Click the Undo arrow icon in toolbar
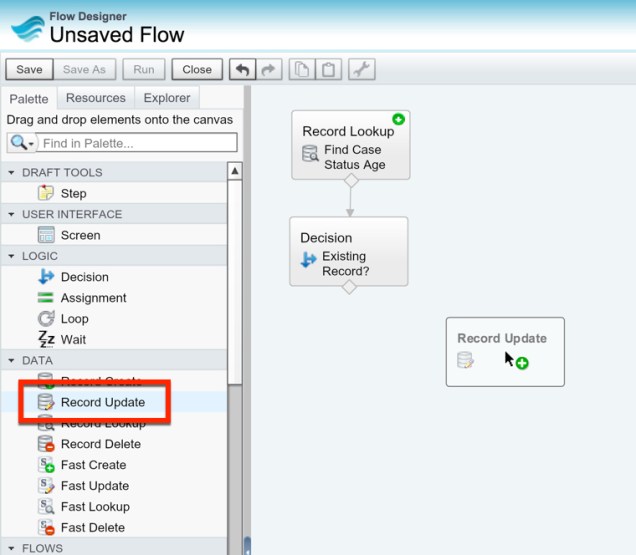 242,70
